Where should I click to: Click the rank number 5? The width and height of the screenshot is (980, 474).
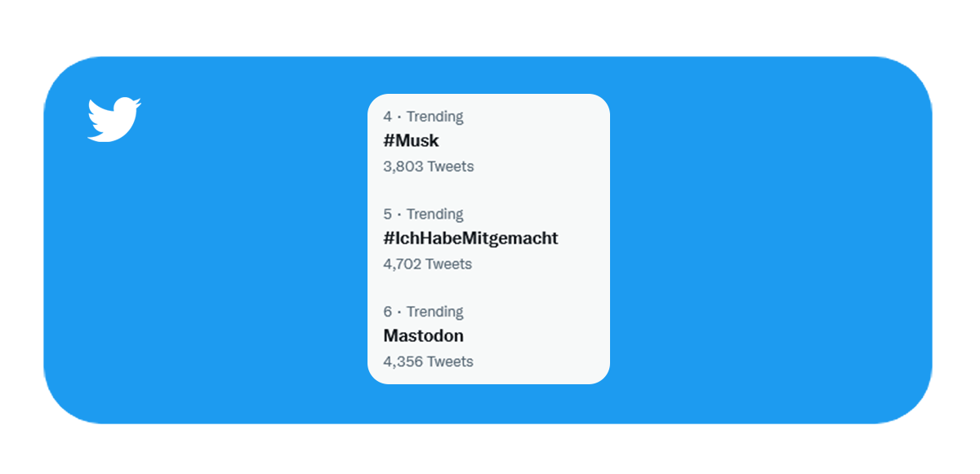coord(387,215)
